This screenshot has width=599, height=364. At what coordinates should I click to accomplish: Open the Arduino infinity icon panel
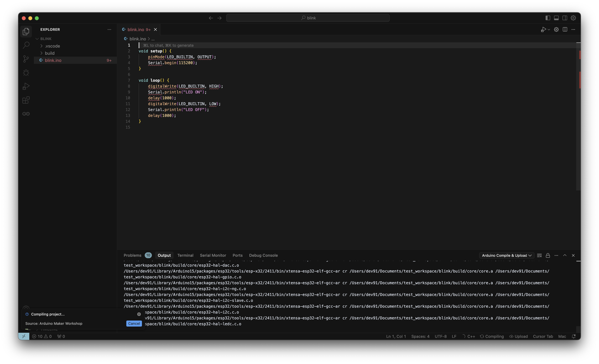(26, 114)
